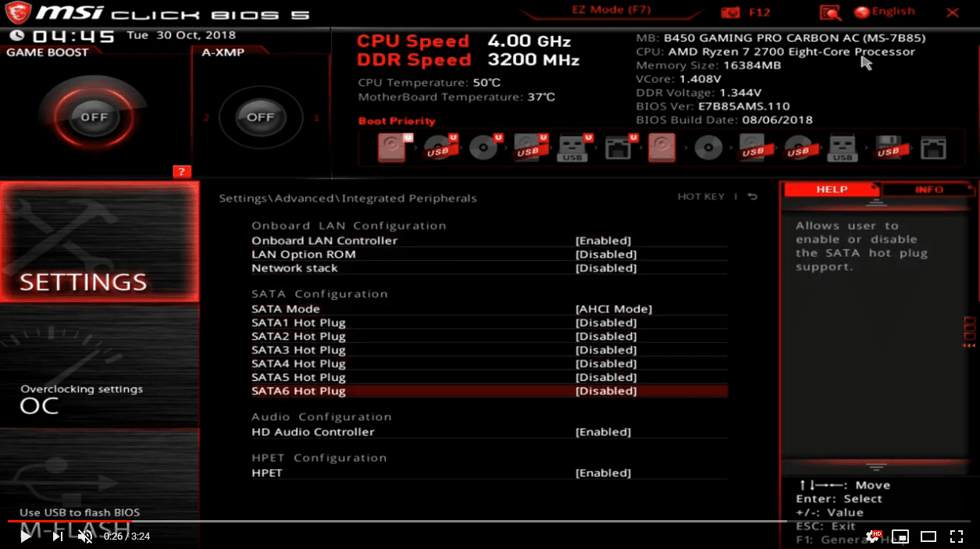Switch to the INFO tab
980x549 pixels.
point(928,189)
